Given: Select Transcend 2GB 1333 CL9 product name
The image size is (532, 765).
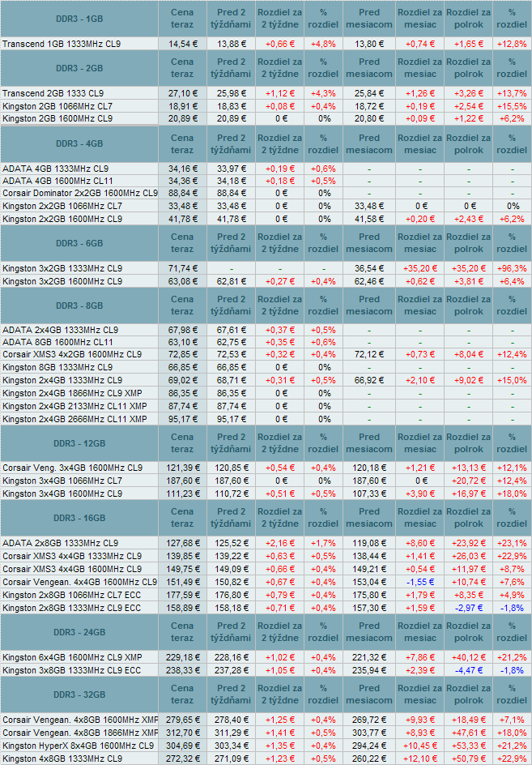Looking at the screenshot, I should [x=53, y=94].
